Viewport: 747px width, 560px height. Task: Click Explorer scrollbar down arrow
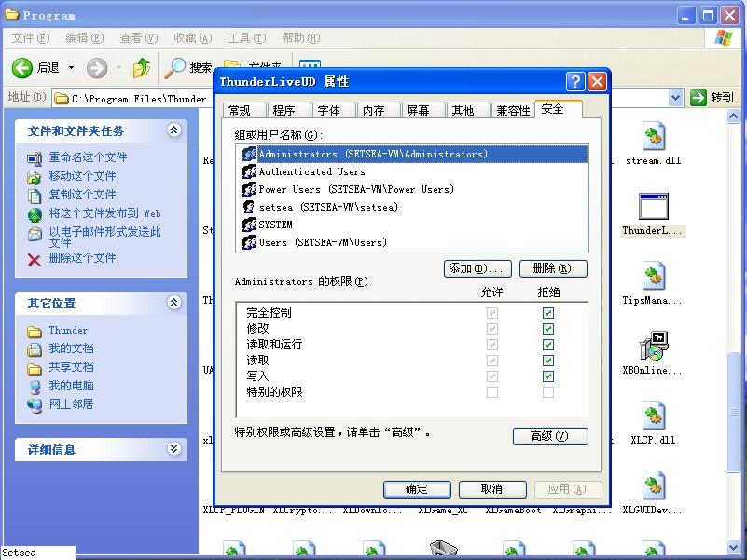point(733,548)
